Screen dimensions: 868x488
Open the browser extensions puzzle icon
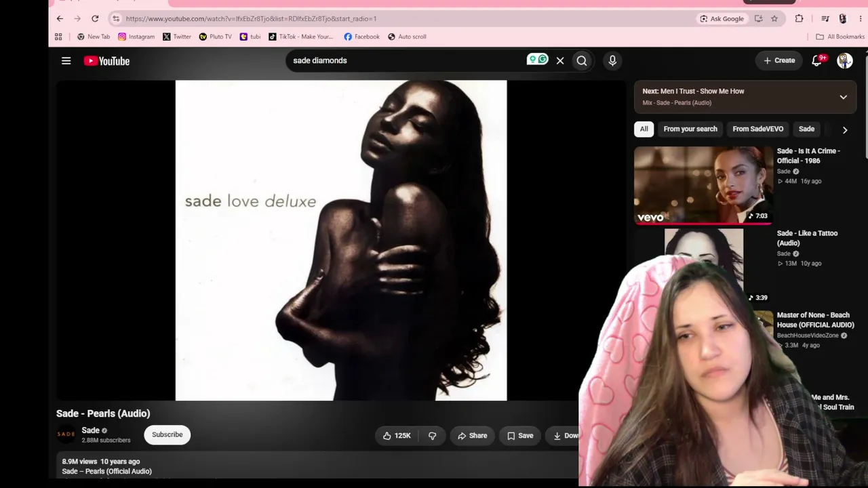tap(799, 19)
